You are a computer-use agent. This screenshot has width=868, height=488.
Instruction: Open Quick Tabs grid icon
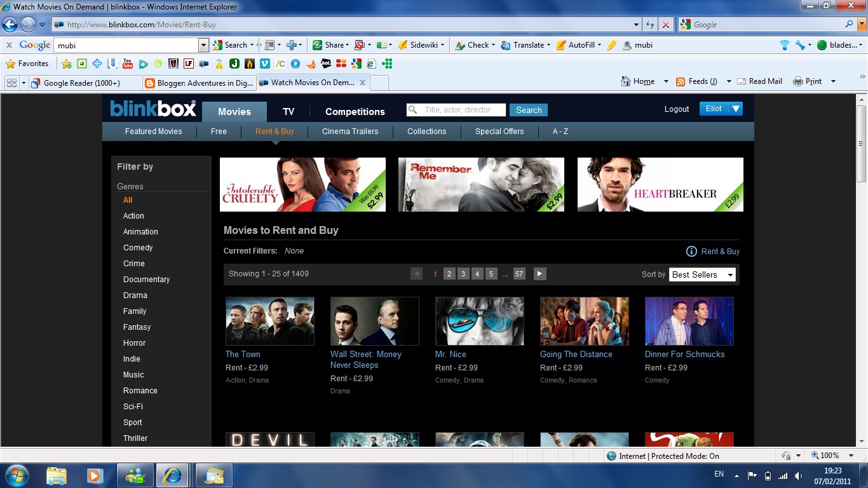coord(11,83)
